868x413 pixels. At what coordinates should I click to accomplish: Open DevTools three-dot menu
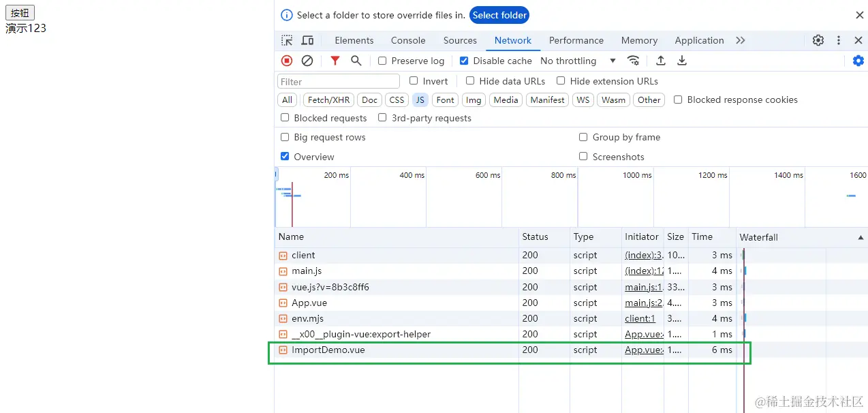[839, 40]
